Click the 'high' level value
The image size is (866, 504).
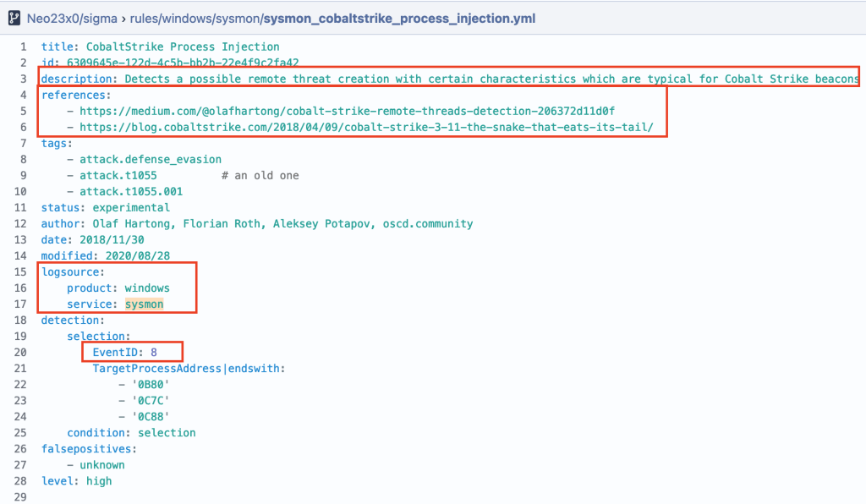click(99, 481)
